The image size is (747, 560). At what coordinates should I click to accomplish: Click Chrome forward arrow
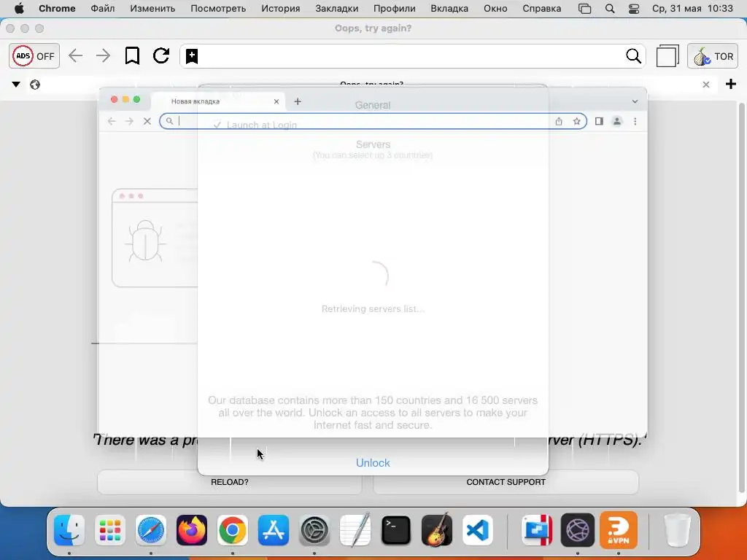tap(129, 122)
